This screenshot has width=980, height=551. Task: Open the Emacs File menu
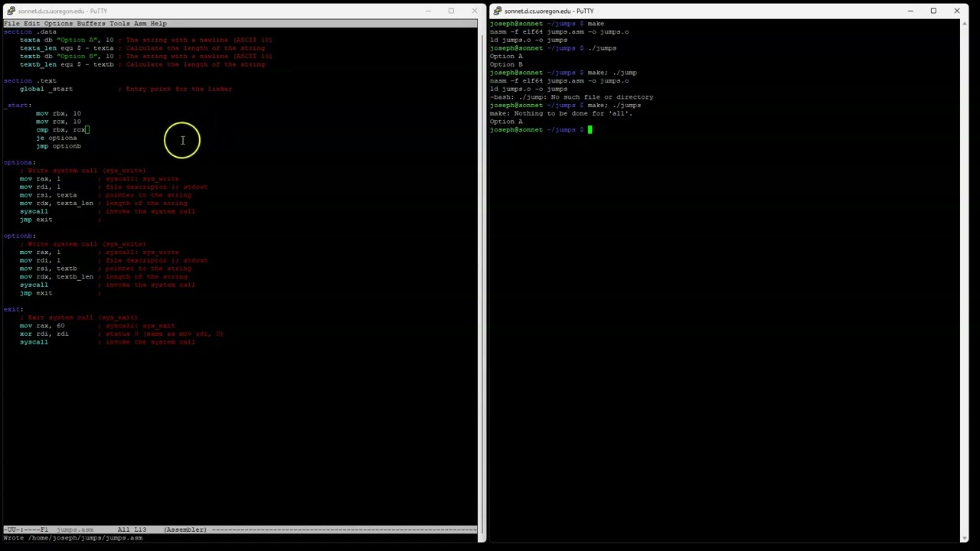pos(11,24)
